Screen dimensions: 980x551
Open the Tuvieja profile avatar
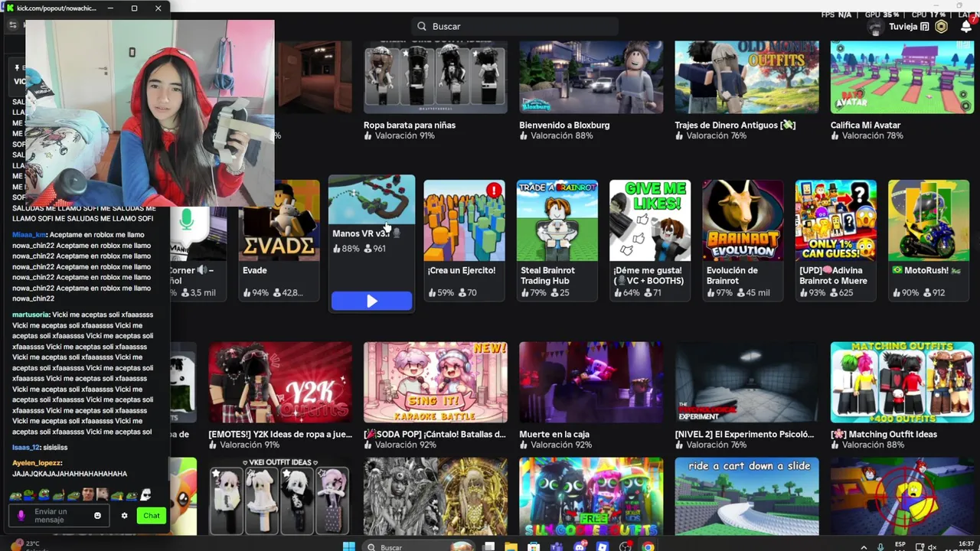(876, 28)
